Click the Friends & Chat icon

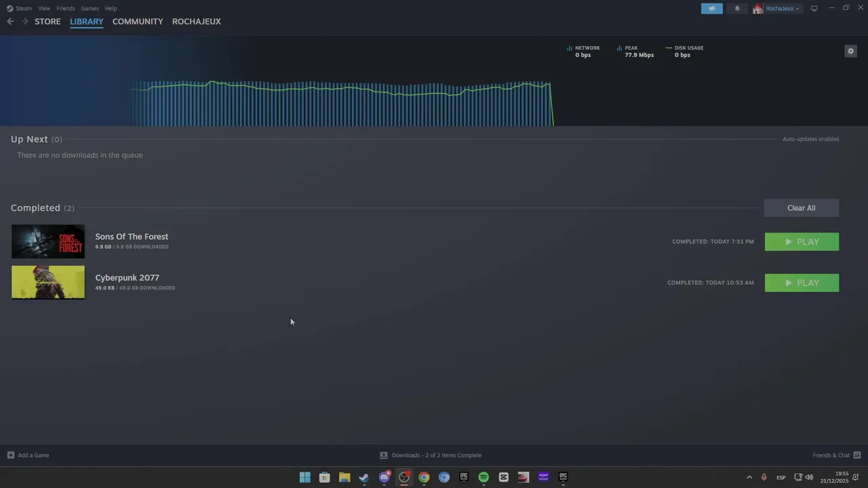pyautogui.click(x=857, y=455)
